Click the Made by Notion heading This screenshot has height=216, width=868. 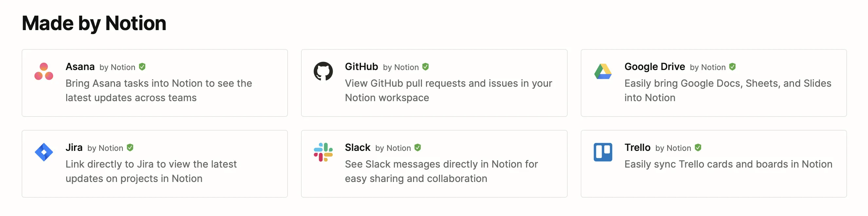[x=94, y=23]
